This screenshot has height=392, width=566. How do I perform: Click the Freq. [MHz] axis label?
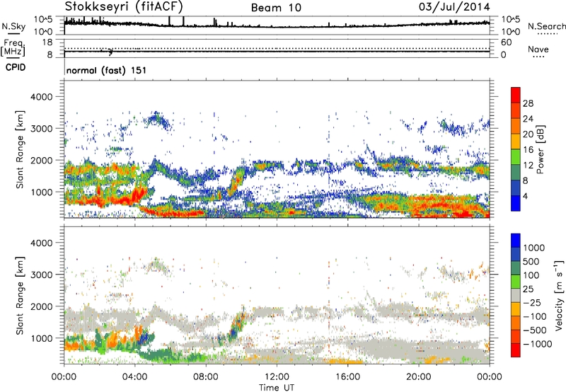coord(13,48)
